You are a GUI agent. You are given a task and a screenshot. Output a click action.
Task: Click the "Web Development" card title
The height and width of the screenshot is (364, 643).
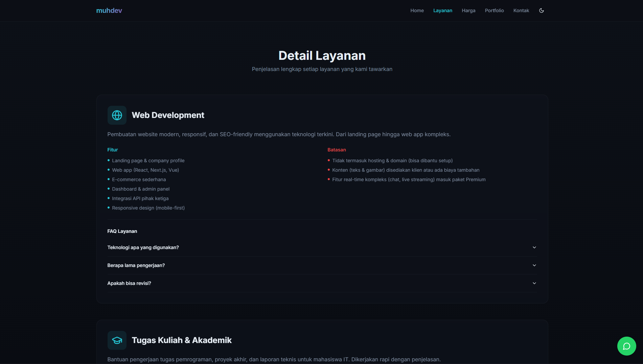[x=168, y=115]
